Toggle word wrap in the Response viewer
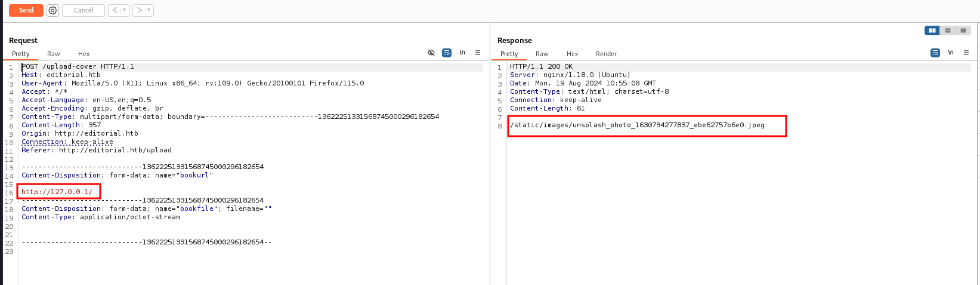 (935, 53)
